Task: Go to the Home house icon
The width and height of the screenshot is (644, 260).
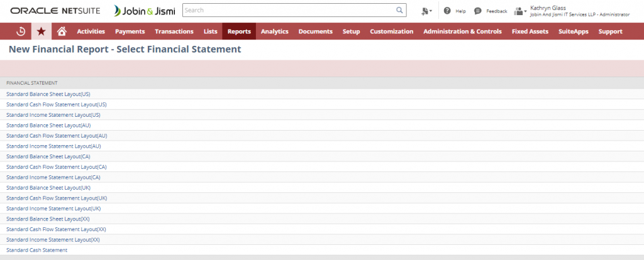Action: pos(61,31)
